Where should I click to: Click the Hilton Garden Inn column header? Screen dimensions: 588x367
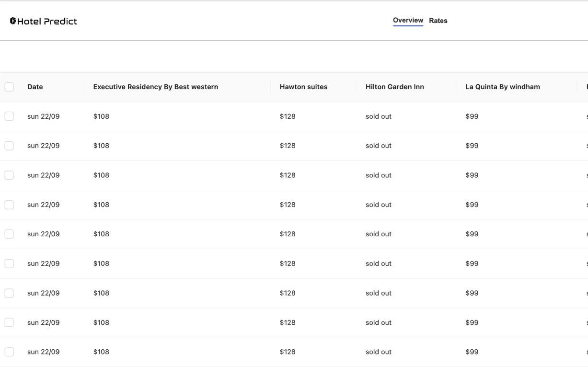pos(394,87)
